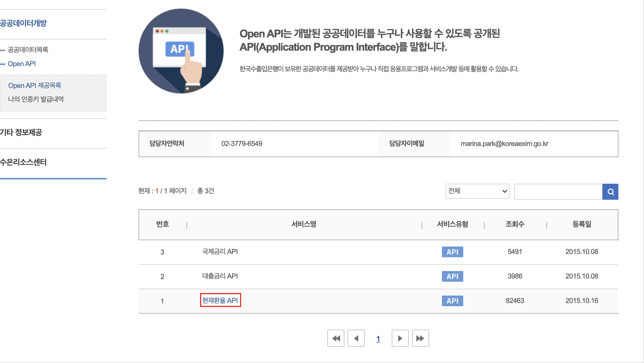644x363 pixels.
Task: Click view count 3986
Action: (515, 276)
